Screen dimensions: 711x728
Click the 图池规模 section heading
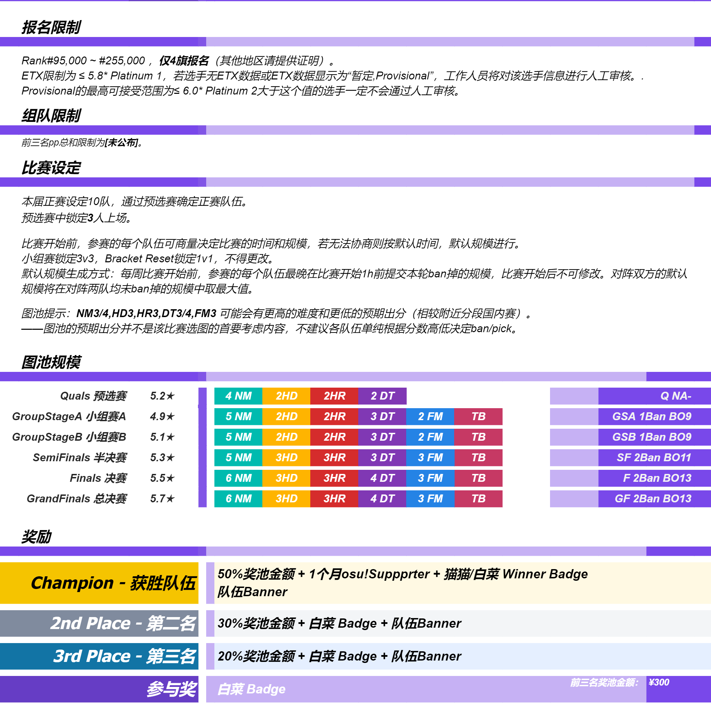[x=51, y=362]
